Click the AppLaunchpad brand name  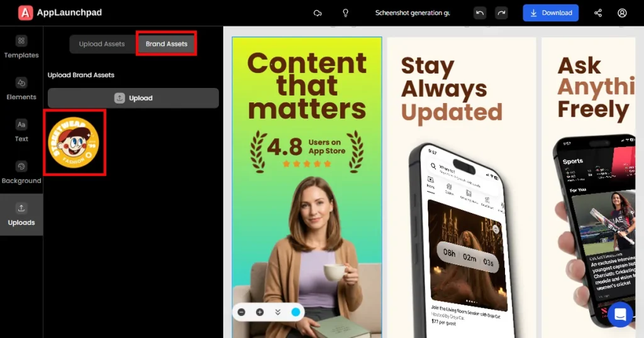pos(69,13)
